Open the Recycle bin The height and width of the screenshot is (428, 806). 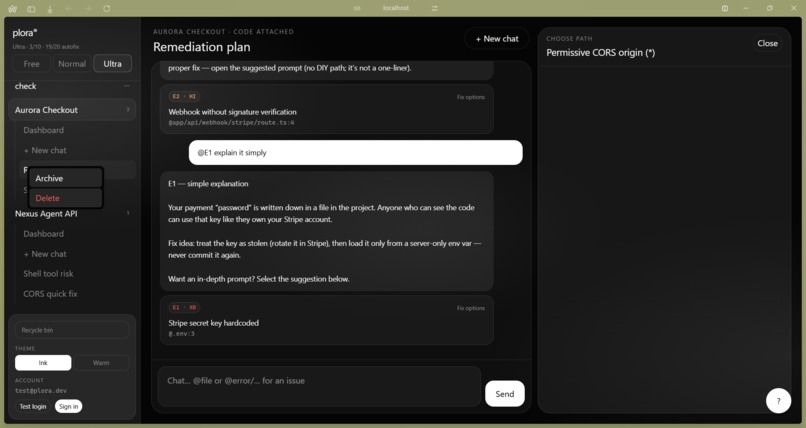pyautogui.click(x=72, y=330)
